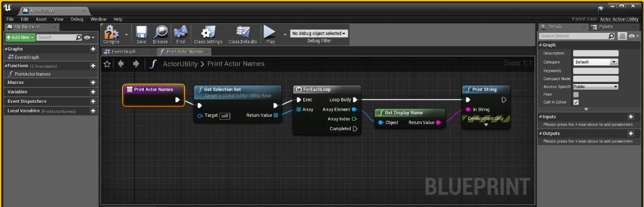Add a new input parameter with plus
This screenshot has width=644, height=207.
coord(631,117)
